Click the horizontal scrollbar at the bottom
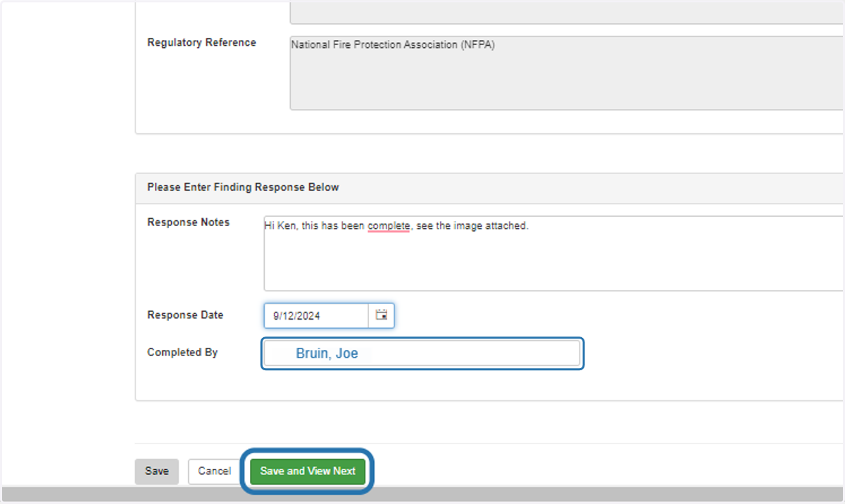845x504 pixels. (423, 494)
